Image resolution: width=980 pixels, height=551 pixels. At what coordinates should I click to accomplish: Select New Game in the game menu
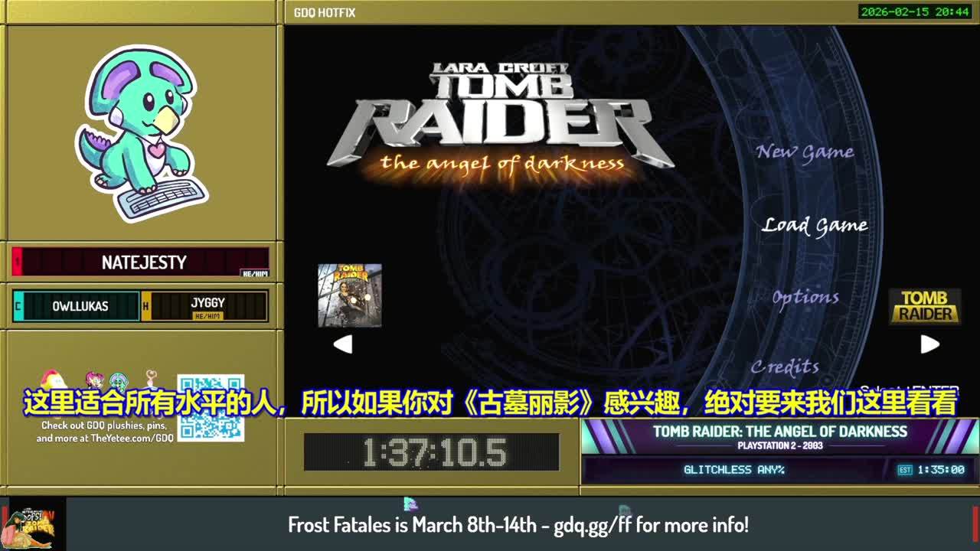(x=805, y=152)
